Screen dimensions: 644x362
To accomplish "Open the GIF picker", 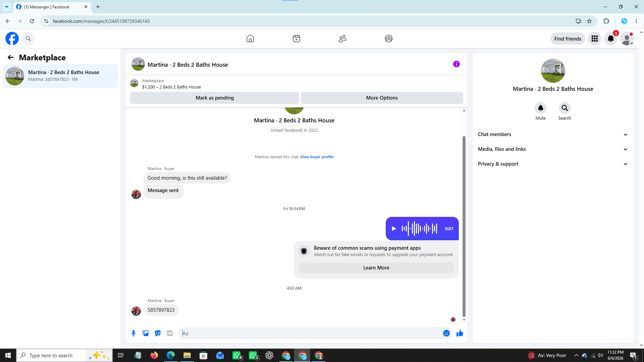I will 170,333.
